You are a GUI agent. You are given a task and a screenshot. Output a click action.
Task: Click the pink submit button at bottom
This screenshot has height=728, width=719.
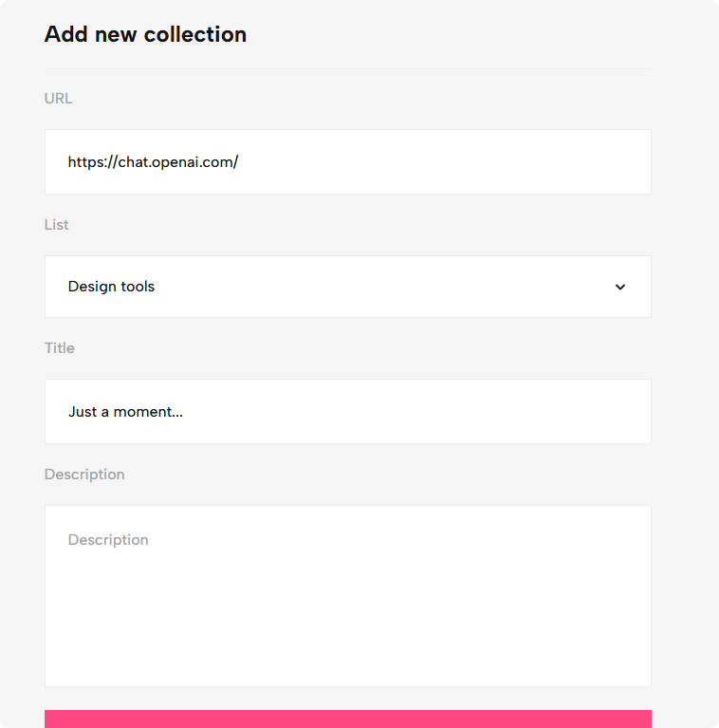click(348, 719)
